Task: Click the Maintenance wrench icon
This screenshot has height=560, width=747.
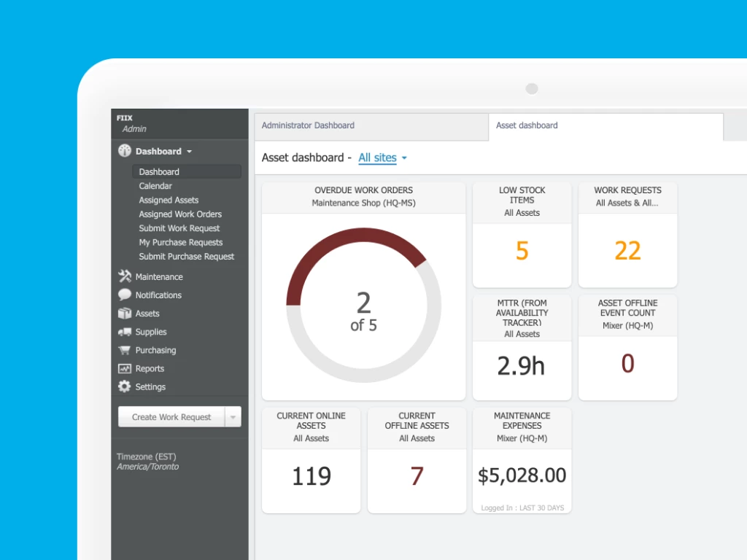Action: click(124, 276)
